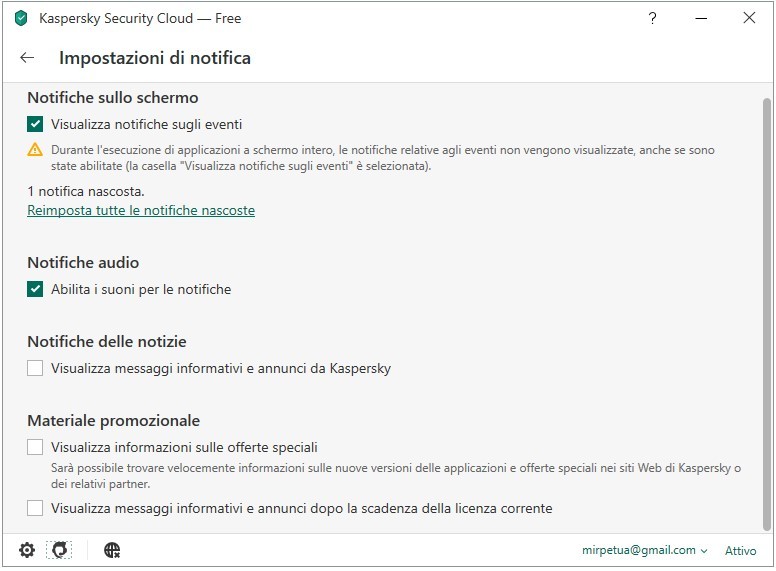Click the Attivo license status link
This screenshot has width=776, height=571.
(740, 551)
